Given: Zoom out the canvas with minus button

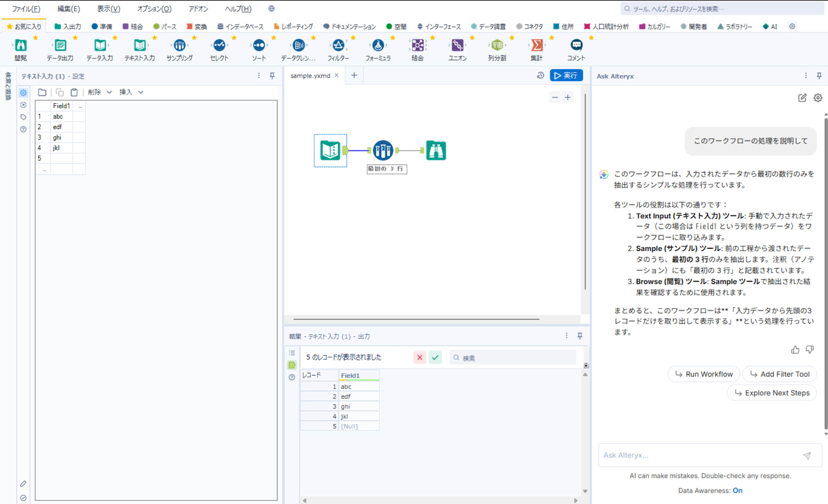Looking at the screenshot, I should 555,98.
